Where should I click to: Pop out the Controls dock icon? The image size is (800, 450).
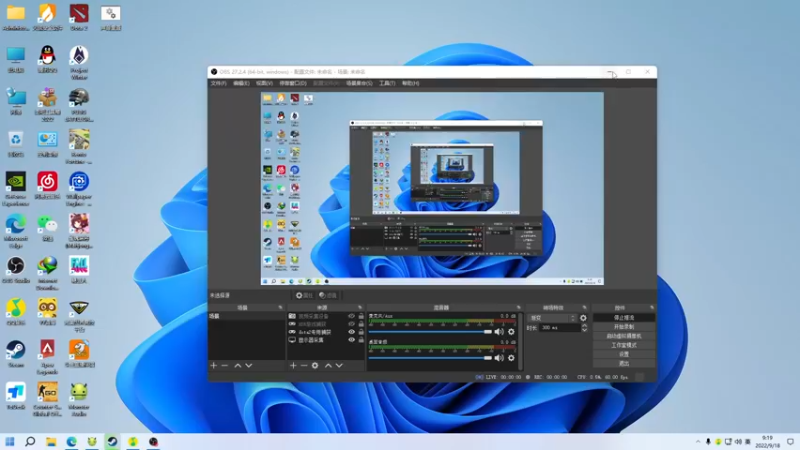pos(652,308)
